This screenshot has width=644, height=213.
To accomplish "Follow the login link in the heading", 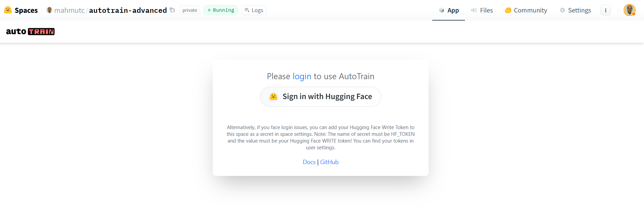I will coord(302,77).
